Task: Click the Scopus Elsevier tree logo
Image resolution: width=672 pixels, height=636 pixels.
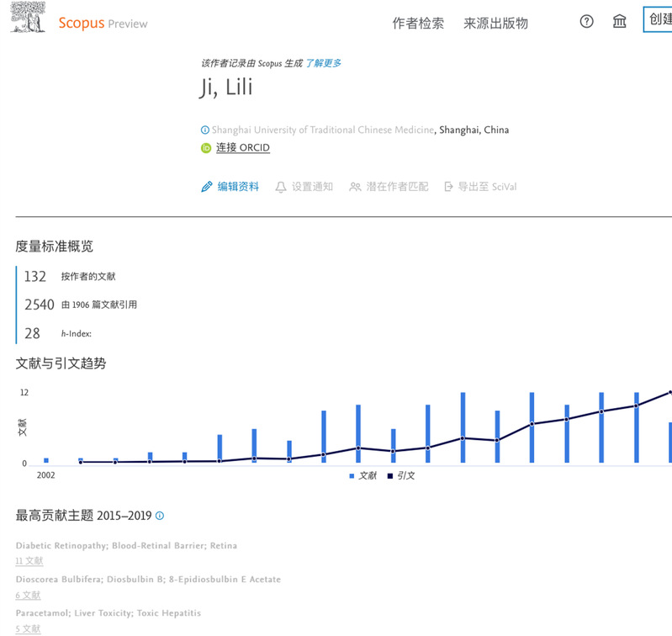Action: [29, 17]
